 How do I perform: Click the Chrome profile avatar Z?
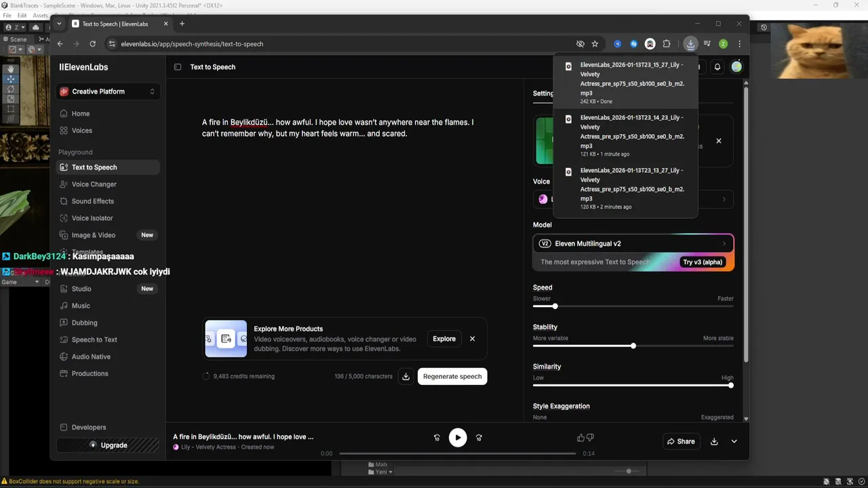[724, 44]
